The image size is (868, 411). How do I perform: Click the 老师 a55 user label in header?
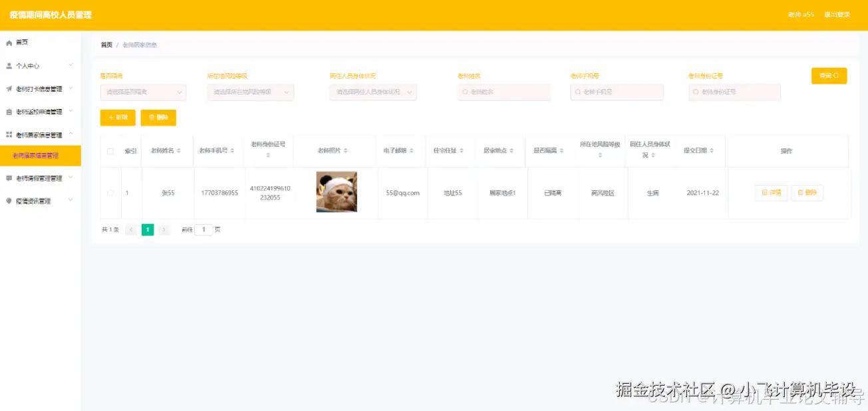[x=801, y=15]
